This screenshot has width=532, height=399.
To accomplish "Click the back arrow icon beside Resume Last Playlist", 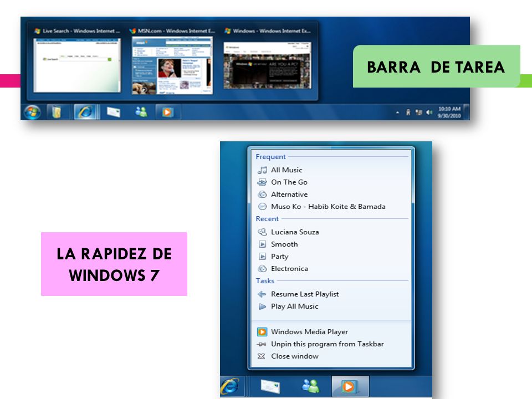I will (262, 294).
